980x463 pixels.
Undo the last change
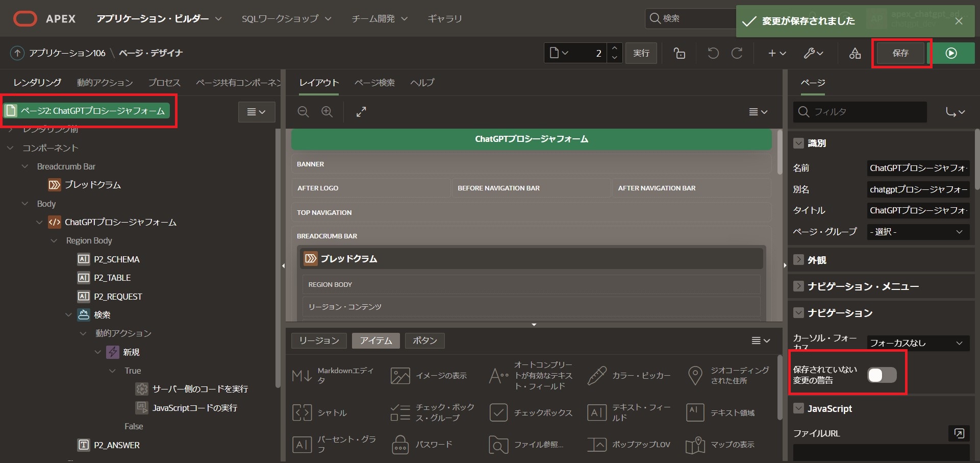point(713,53)
